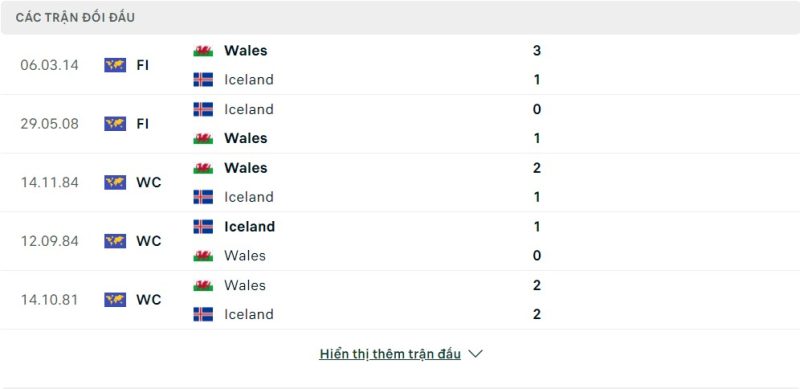Click the Iceland flag in 06.03.14 match

pos(203,80)
